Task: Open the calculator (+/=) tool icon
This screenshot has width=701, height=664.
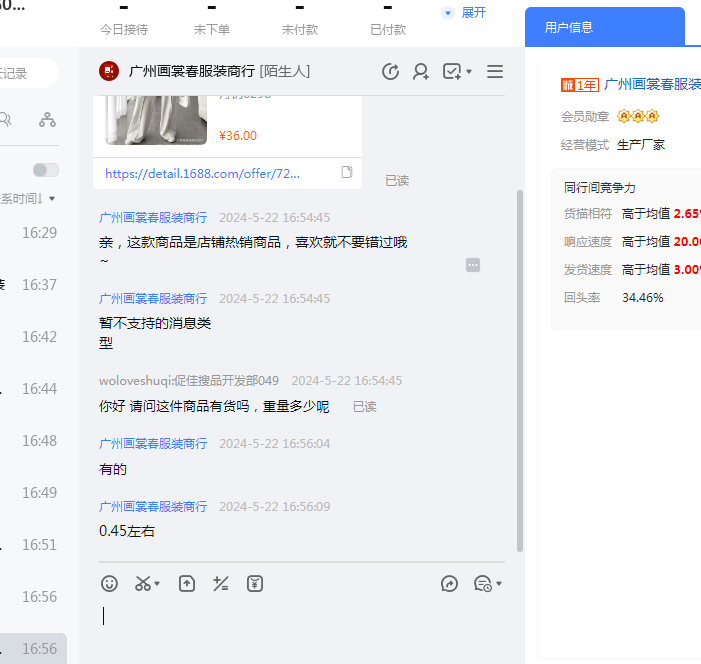Action: coord(221,583)
